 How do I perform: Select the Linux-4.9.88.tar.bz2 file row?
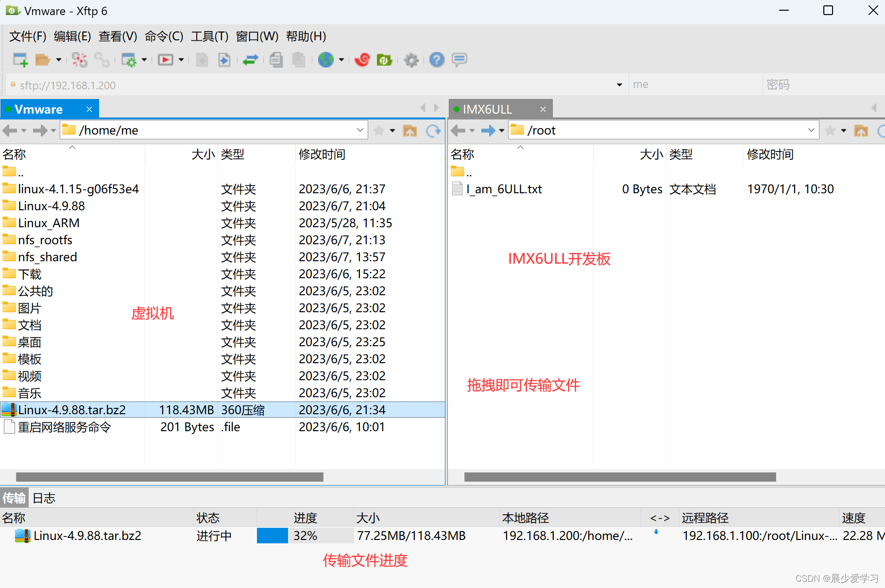222,410
